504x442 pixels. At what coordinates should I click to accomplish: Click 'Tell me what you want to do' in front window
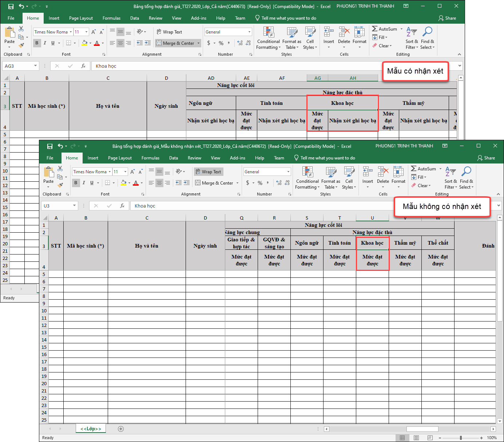click(x=324, y=158)
